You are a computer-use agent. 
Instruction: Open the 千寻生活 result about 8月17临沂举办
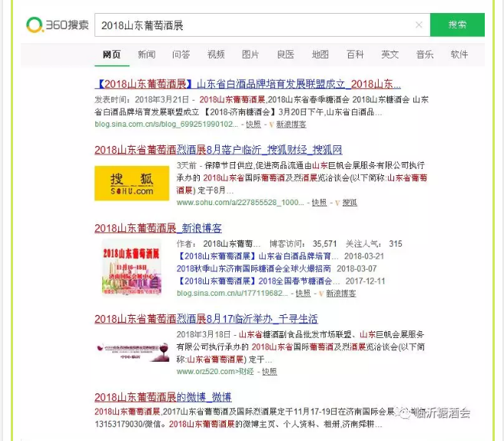pos(206,319)
